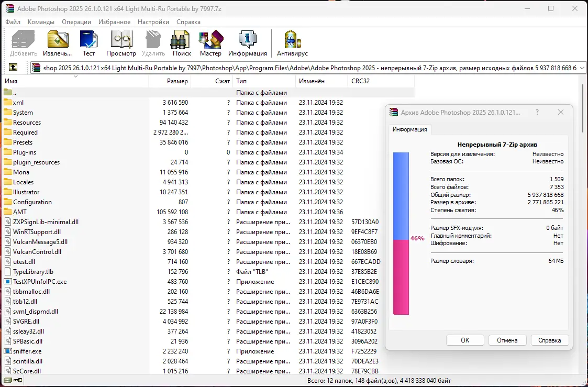Sort by the Имя column header
The height and width of the screenshot is (387, 588).
pyautogui.click(x=76, y=81)
